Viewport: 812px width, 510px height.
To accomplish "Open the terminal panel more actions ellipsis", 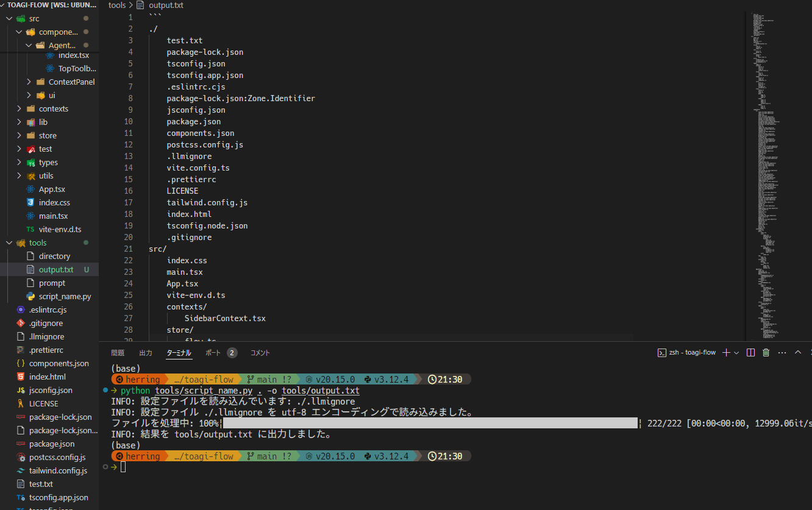I will click(x=782, y=353).
